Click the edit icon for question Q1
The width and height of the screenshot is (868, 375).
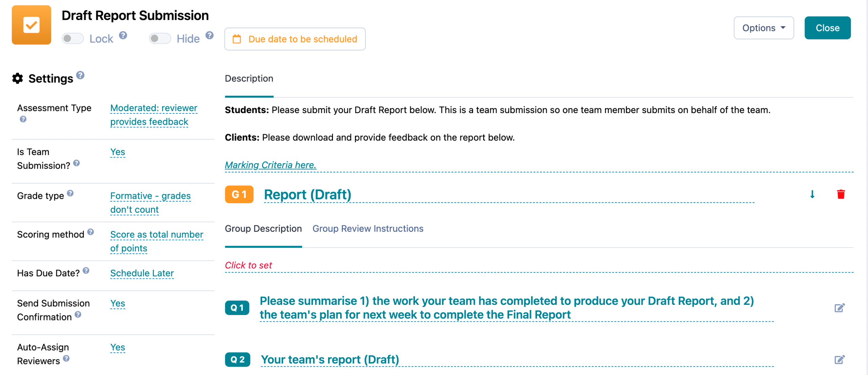tap(839, 308)
